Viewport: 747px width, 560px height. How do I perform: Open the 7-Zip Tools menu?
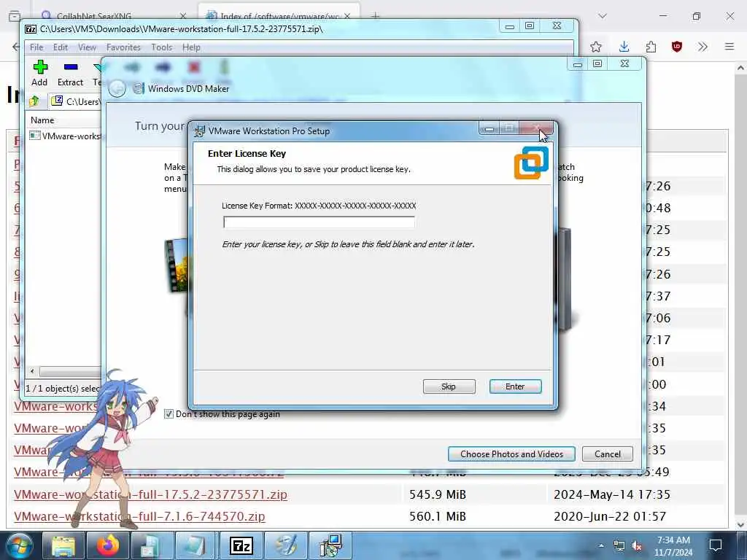tap(161, 47)
